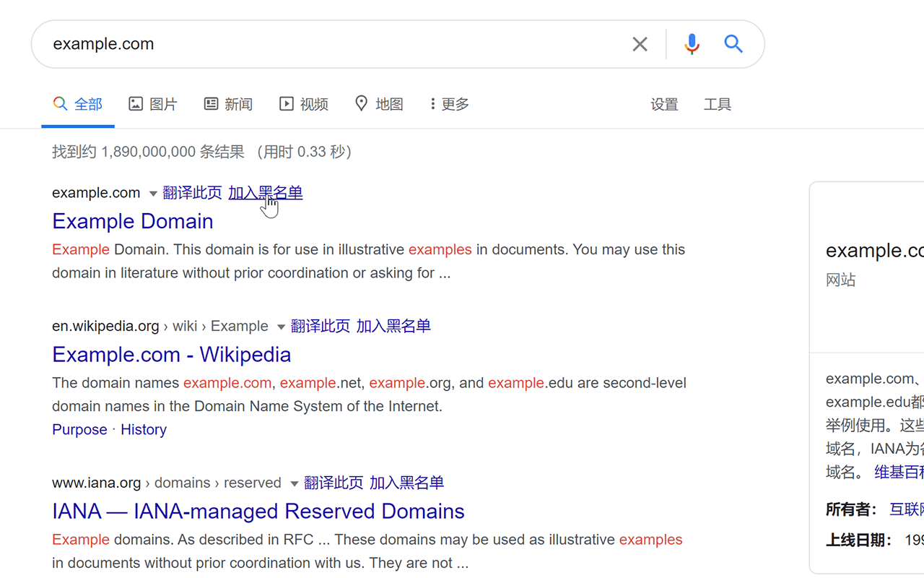This screenshot has height=578, width=924.
Task: Click 翻译此页 for the Wikipedia result
Action: pyautogui.click(x=321, y=326)
